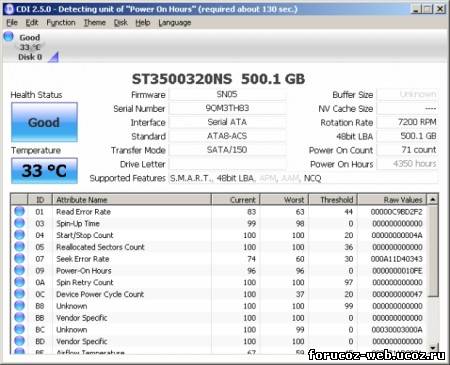Viewport: 450px width, 365px height.
Task: Click the status orb for attribute BB
Action: point(20,318)
